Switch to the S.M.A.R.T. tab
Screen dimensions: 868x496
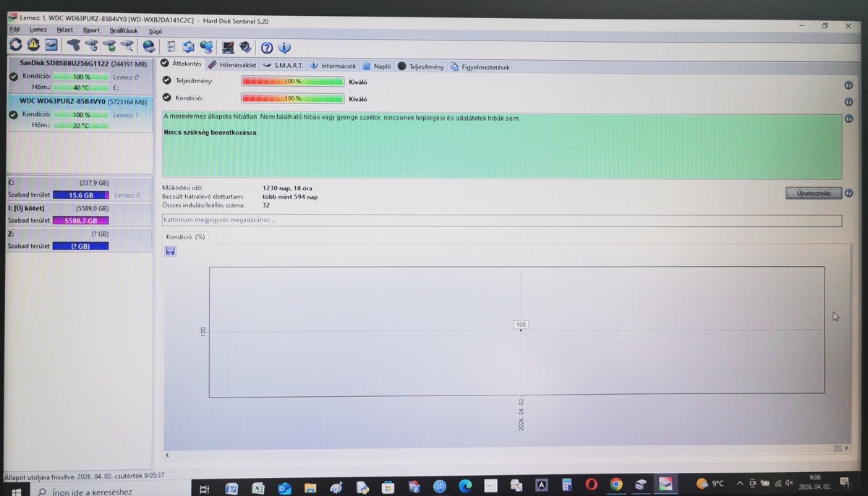click(x=283, y=66)
